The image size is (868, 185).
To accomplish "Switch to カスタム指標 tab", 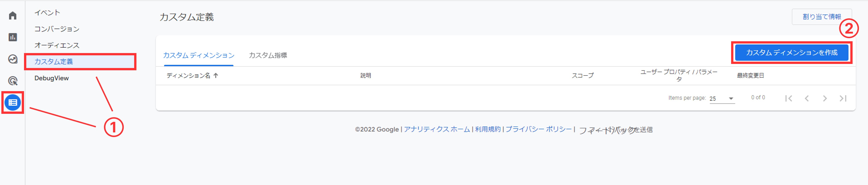I will click(x=268, y=55).
